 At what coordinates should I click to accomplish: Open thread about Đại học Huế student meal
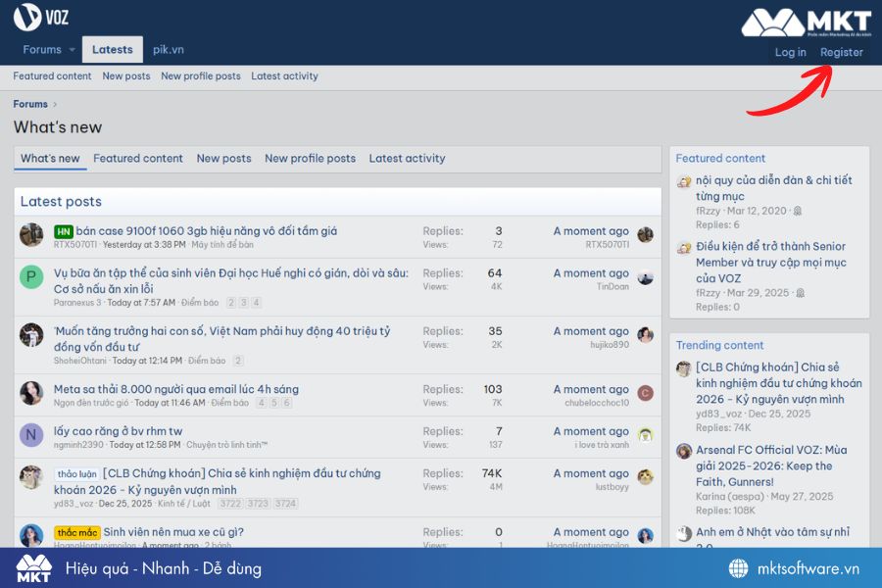tap(231, 281)
